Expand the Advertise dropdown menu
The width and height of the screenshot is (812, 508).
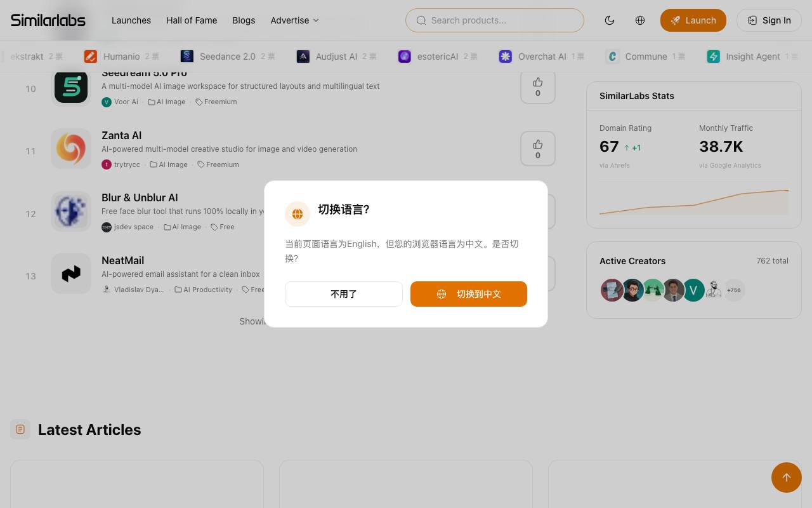click(294, 20)
